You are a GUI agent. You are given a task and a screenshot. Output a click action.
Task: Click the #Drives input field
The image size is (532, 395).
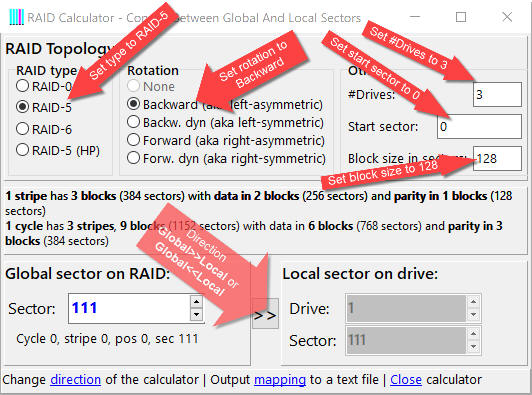click(x=497, y=94)
